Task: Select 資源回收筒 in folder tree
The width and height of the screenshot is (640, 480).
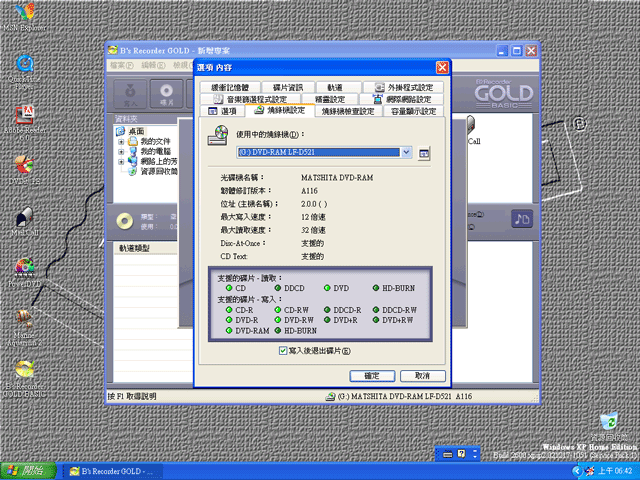Action: click(159, 171)
